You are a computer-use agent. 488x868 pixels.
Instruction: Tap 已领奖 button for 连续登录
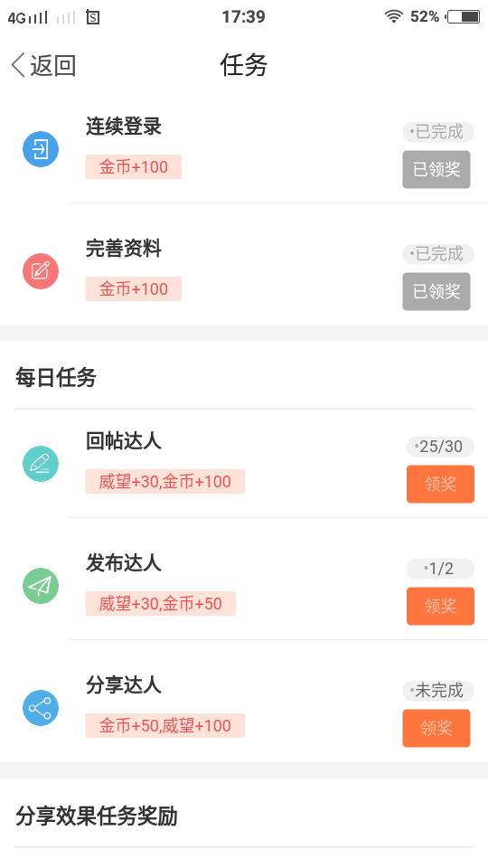point(436,169)
